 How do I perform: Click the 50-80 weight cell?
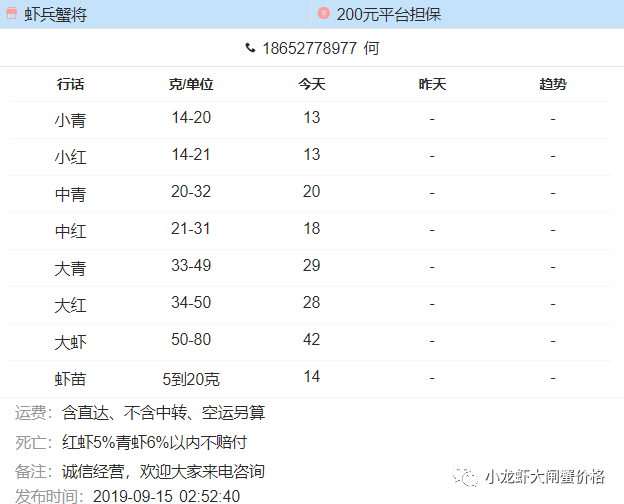tap(191, 340)
